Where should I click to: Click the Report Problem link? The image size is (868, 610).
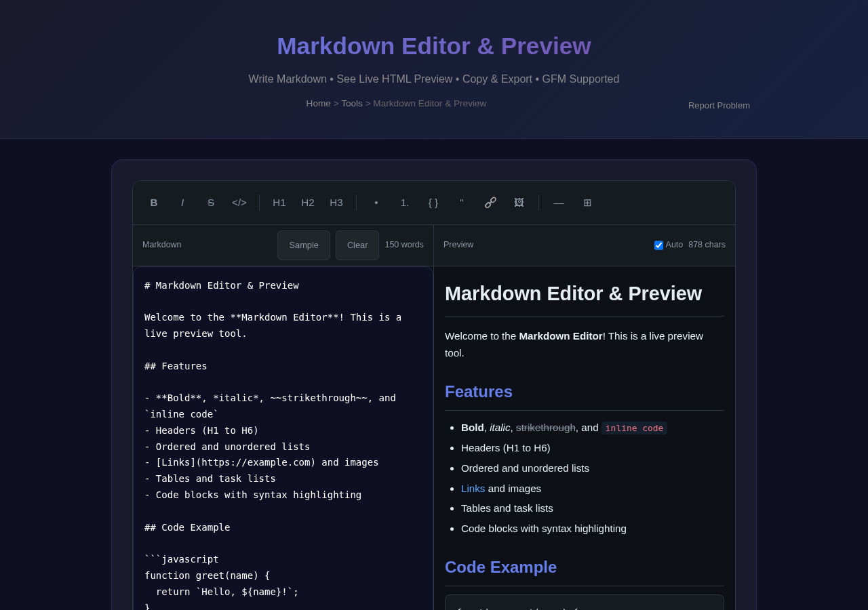(x=719, y=106)
